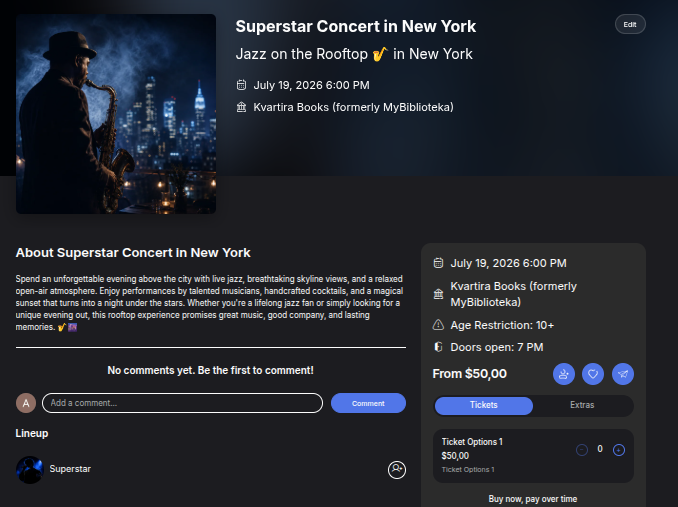Open the Superstar artist avatar
The image size is (678, 507).
click(30, 470)
